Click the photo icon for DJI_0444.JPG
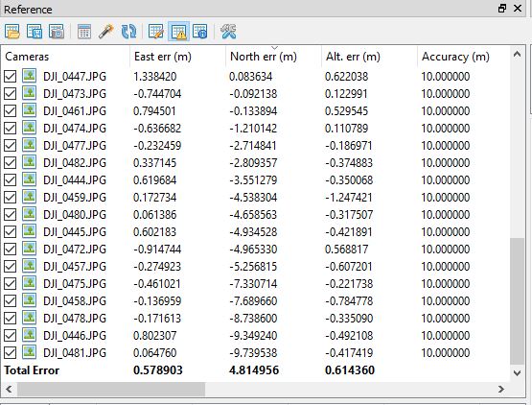 tap(30, 179)
